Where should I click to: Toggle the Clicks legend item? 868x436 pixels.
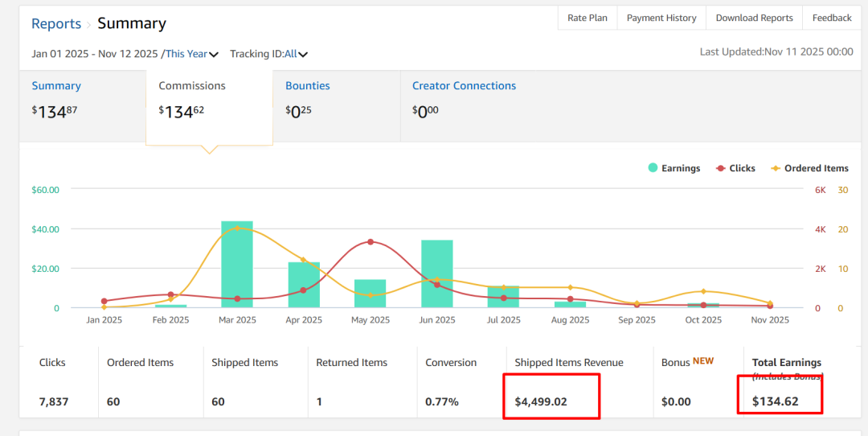pyautogui.click(x=735, y=168)
